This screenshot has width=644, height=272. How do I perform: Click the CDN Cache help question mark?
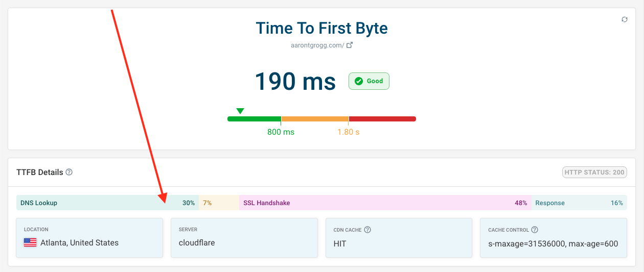point(367,230)
